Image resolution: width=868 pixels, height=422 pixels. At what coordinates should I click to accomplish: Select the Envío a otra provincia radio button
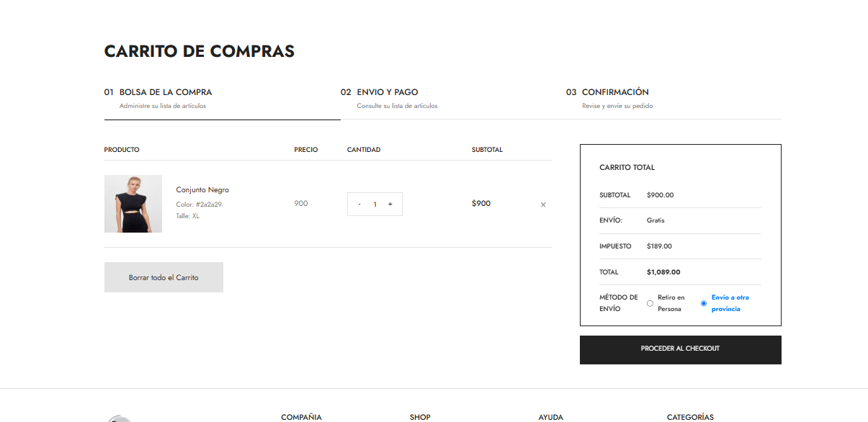coord(704,303)
